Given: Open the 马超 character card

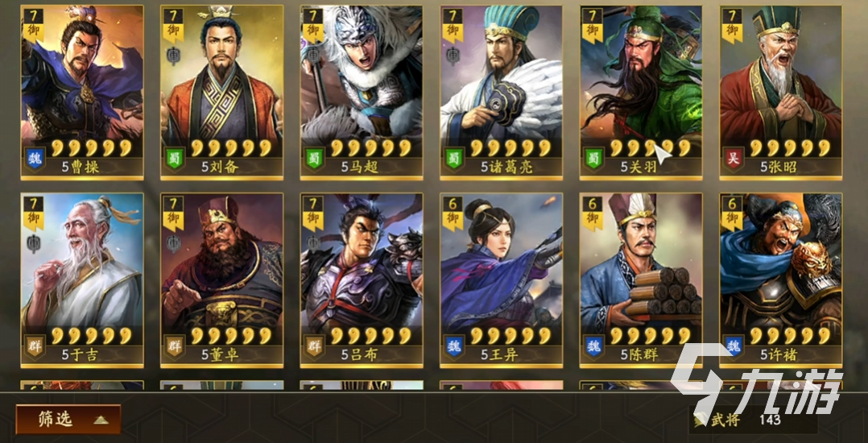Looking at the screenshot, I should 362,93.
